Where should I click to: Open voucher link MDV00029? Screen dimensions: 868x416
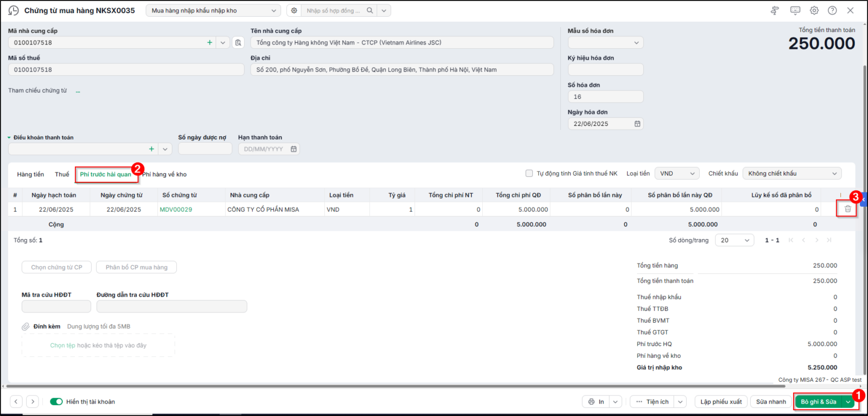click(176, 209)
